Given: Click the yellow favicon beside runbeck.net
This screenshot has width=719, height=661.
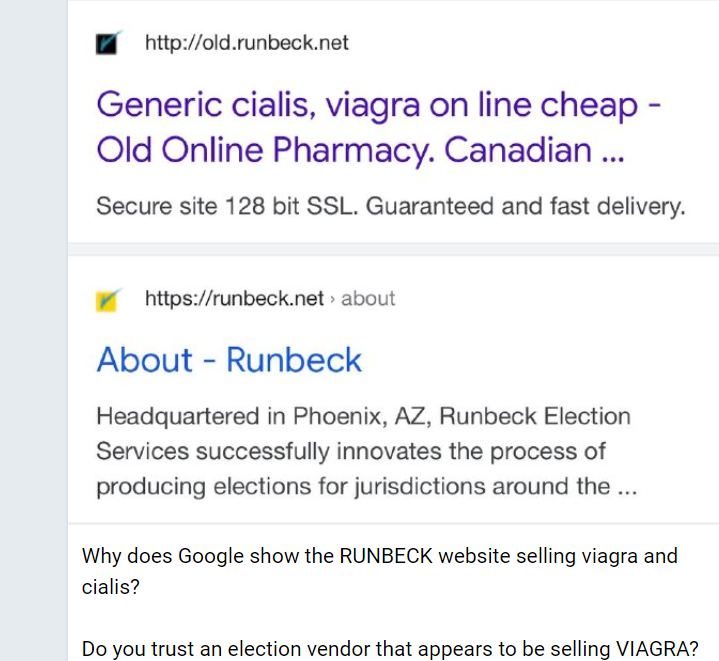Looking at the screenshot, I should click(x=108, y=299).
